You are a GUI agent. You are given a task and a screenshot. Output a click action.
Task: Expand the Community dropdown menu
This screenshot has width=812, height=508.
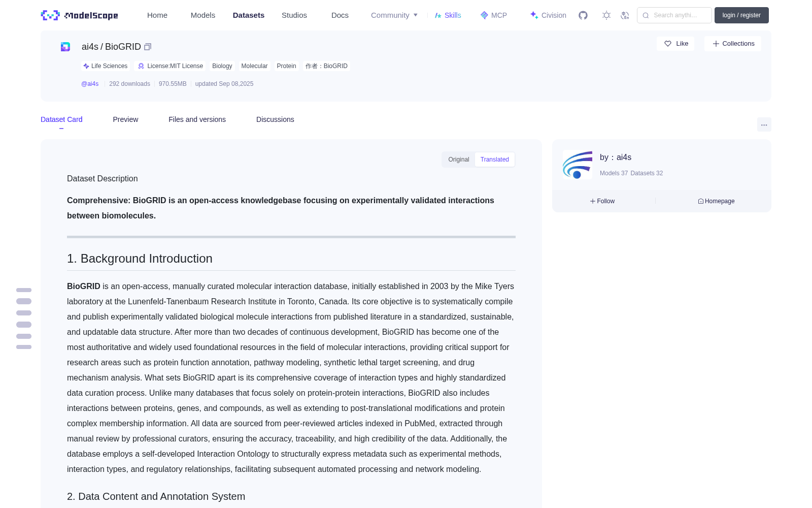(x=394, y=15)
